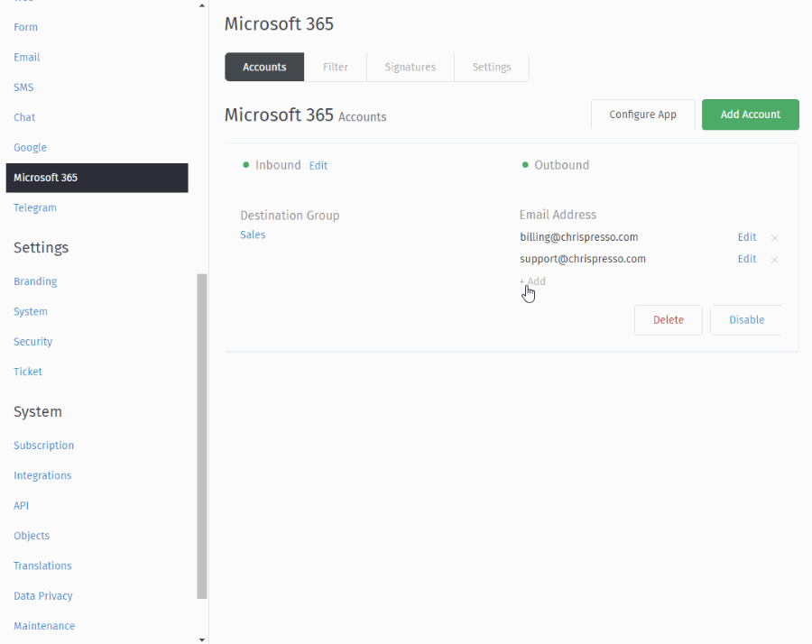Switch to the Signatures tab

(x=410, y=67)
